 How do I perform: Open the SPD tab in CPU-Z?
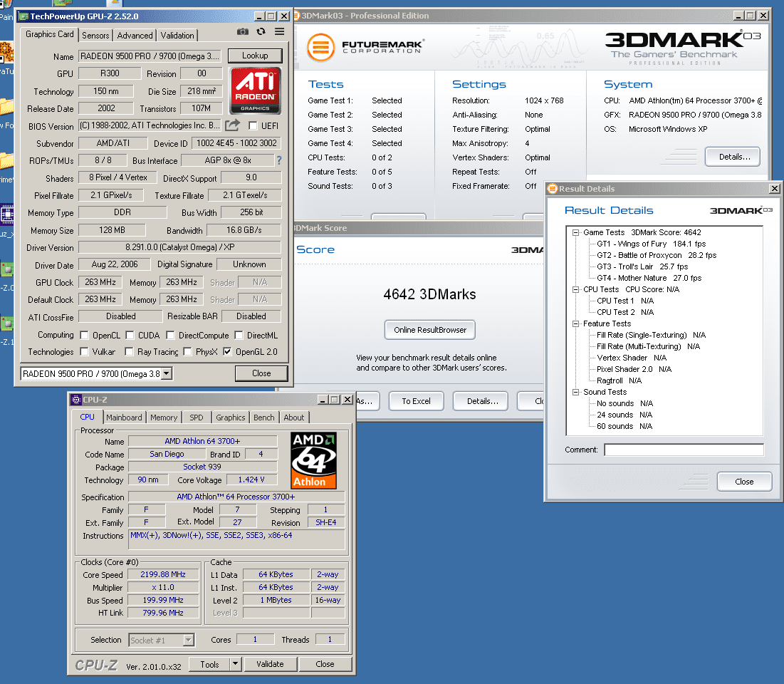pos(196,418)
